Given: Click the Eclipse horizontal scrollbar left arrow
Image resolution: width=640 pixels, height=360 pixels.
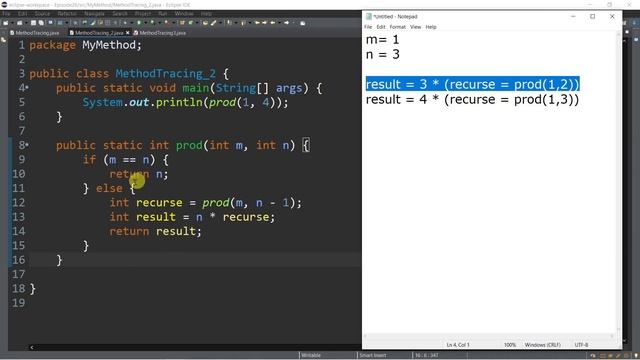Looking at the screenshot, I should (32, 347).
